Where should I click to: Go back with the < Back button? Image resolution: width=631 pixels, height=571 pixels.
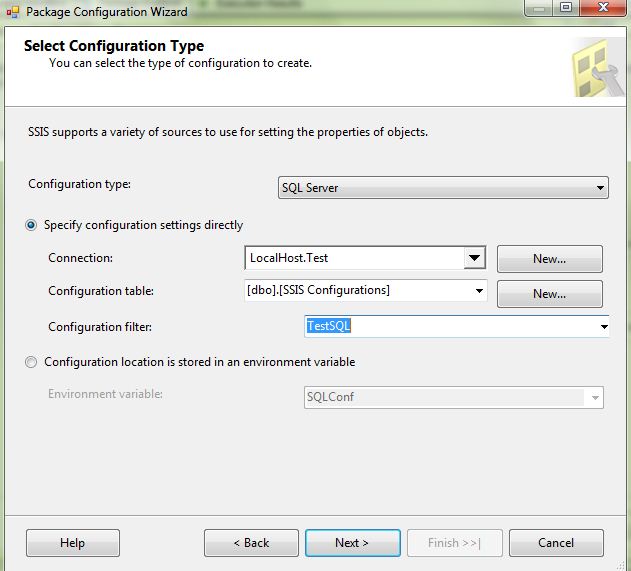251,543
